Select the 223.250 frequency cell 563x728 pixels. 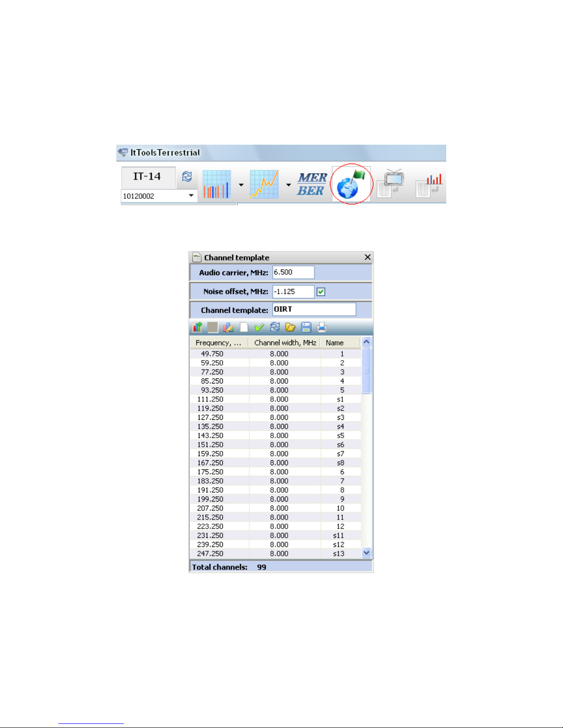pos(220,526)
